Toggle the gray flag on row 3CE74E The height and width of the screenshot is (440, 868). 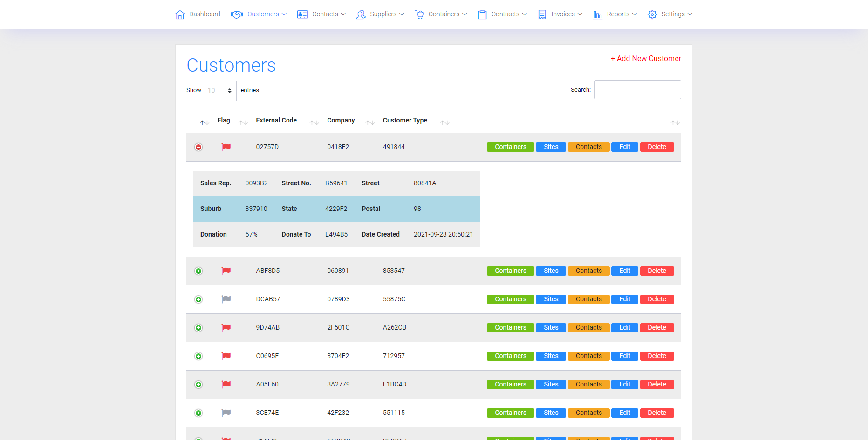click(226, 413)
